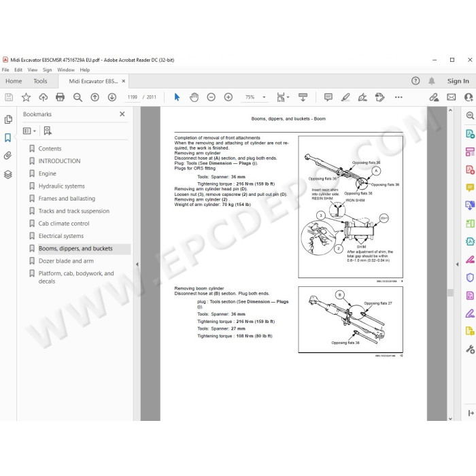Add a new bookmark icon
This screenshot has height=476, width=476.
[48, 131]
